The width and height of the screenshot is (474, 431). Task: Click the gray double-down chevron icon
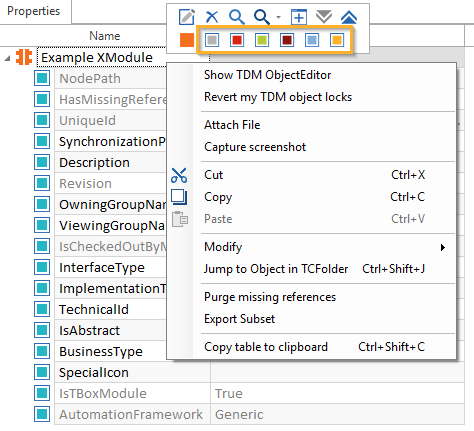click(324, 17)
